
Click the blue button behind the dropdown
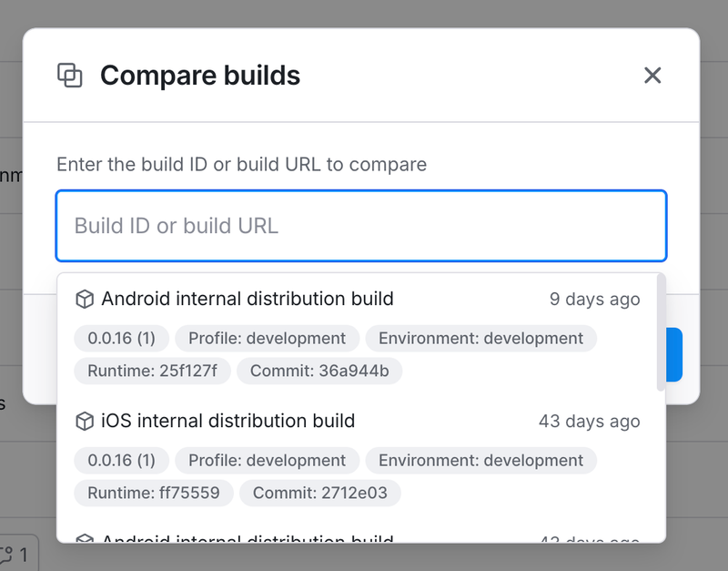pyautogui.click(x=673, y=355)
